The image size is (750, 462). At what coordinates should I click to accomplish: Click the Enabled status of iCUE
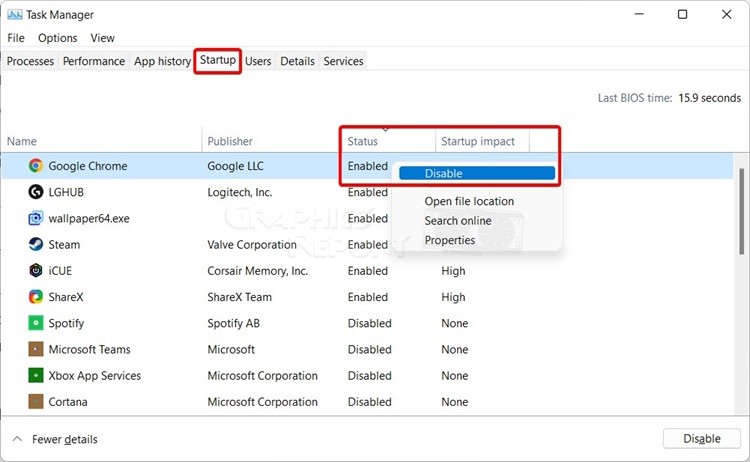367,271
